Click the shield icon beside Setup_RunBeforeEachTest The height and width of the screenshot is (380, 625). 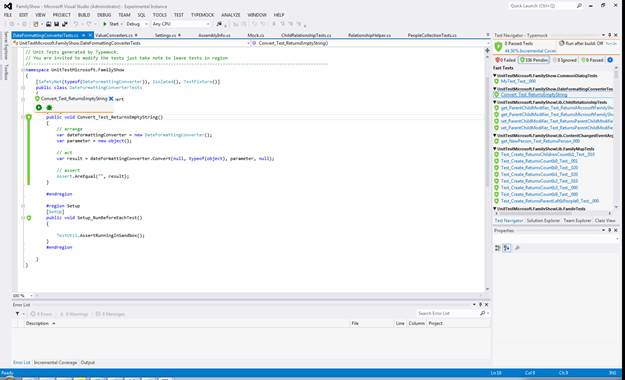[29, 218]
